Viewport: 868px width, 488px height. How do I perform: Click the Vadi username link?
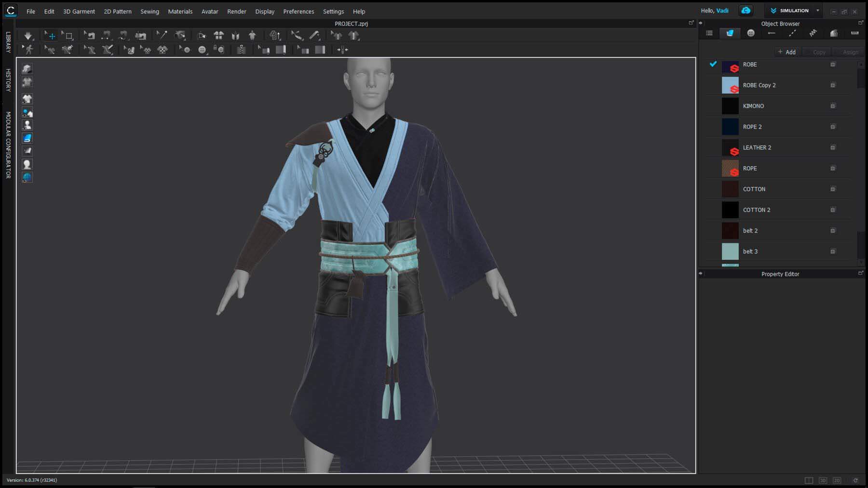pos(722,11)
